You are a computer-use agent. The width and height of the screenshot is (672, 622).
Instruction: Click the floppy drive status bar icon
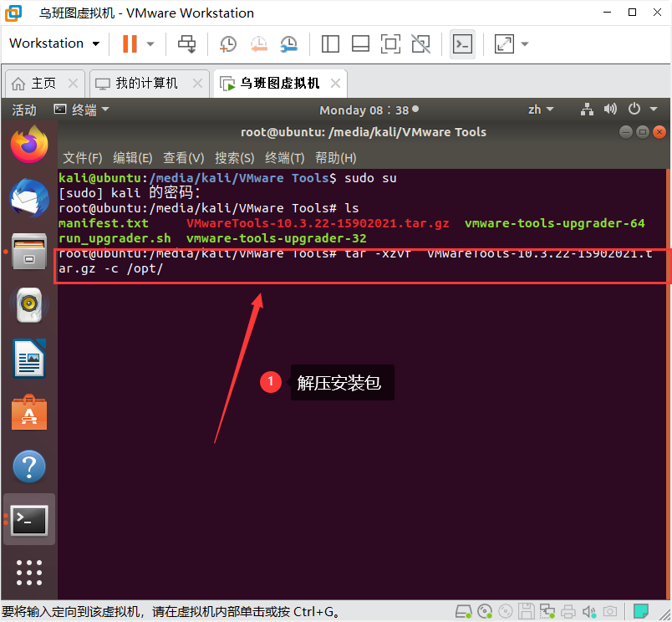(527, 612)
